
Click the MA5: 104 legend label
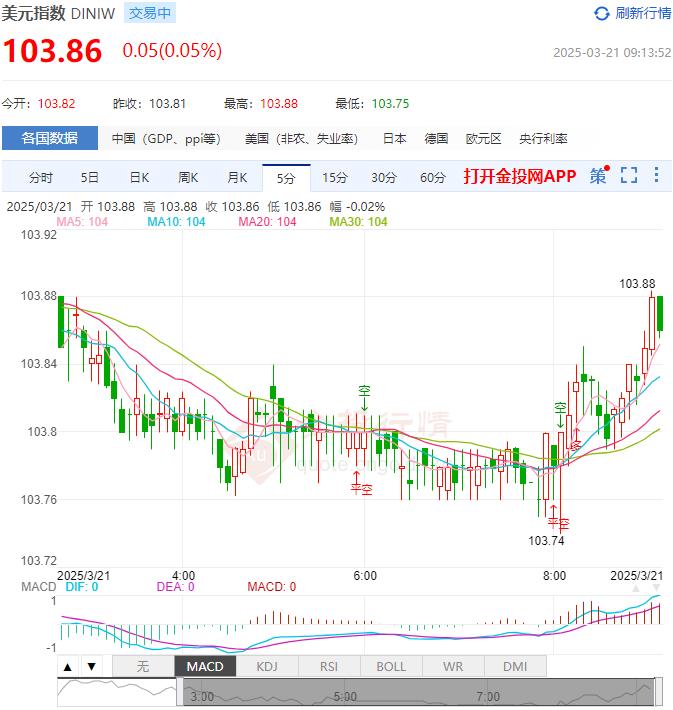click(82, 222)
